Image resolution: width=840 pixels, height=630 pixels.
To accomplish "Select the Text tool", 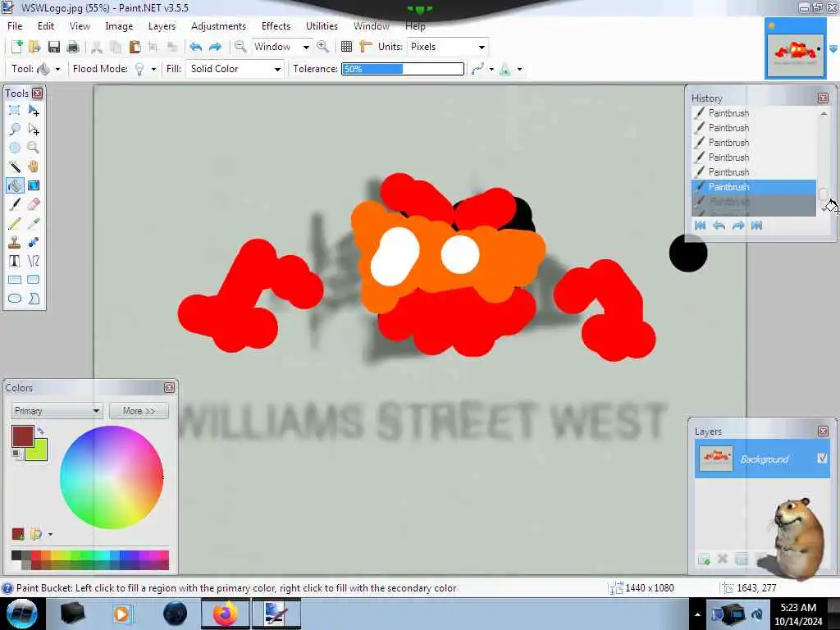I will coord(15,261).
